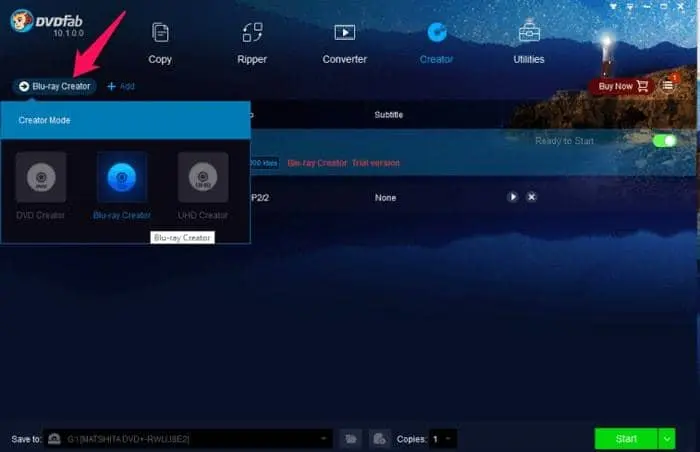Open the Save to drive dropdown
This screenshot has height=452, width=700.
(324, 439)
